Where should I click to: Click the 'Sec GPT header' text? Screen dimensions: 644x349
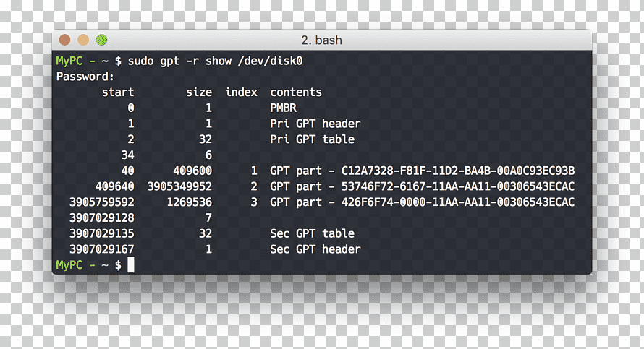tap(315, 249)
